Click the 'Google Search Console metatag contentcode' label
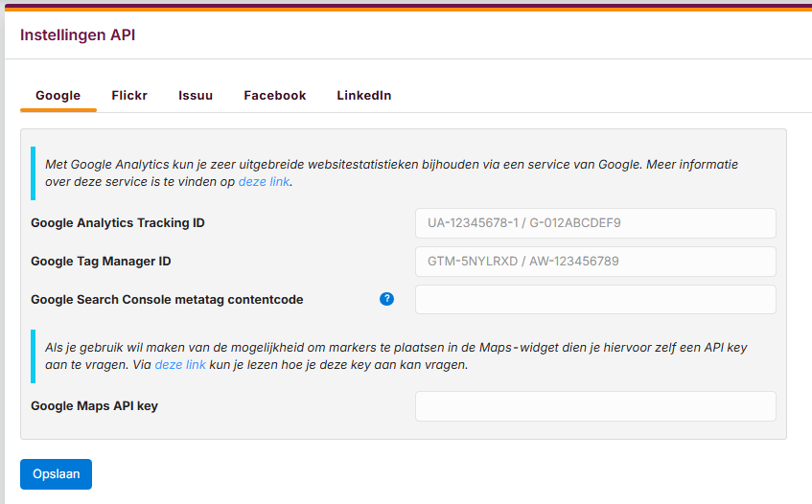Viewport: 812px width, 504px height. [167, 300]
